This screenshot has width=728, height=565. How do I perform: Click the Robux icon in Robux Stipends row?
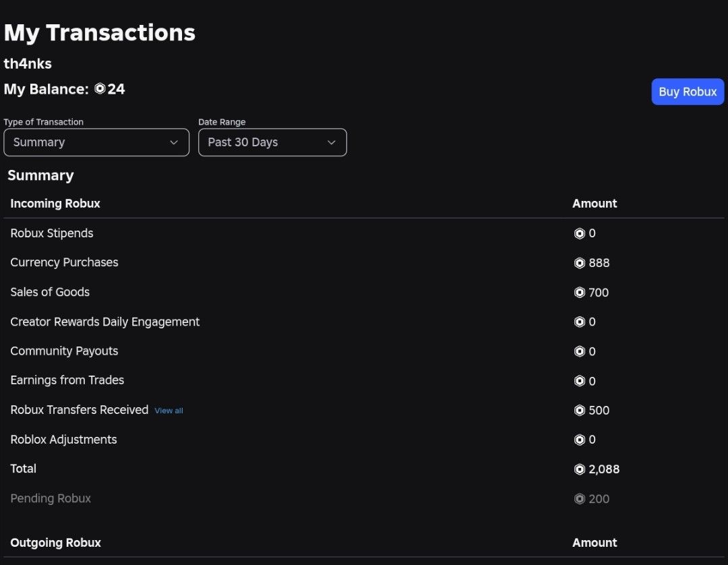[x=580, y=233]
